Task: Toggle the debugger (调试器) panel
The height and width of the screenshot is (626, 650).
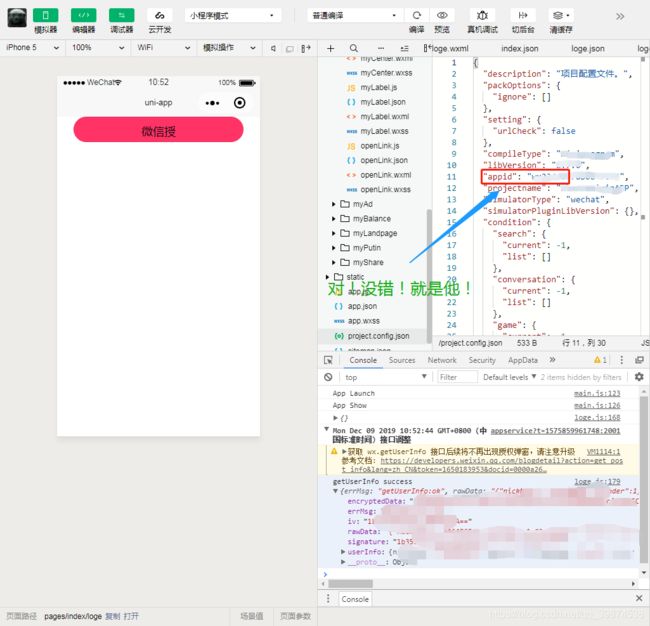Action: [121, 16]
